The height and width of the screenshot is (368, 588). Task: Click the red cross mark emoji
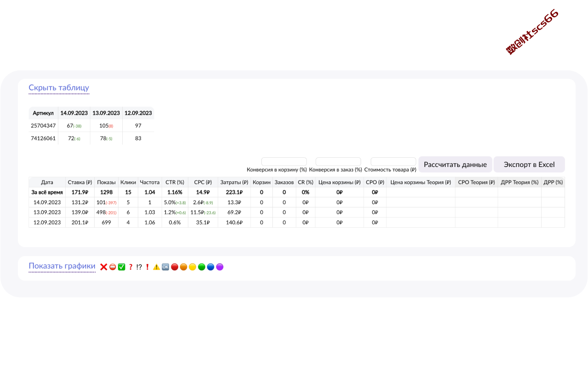pos(103,267)
